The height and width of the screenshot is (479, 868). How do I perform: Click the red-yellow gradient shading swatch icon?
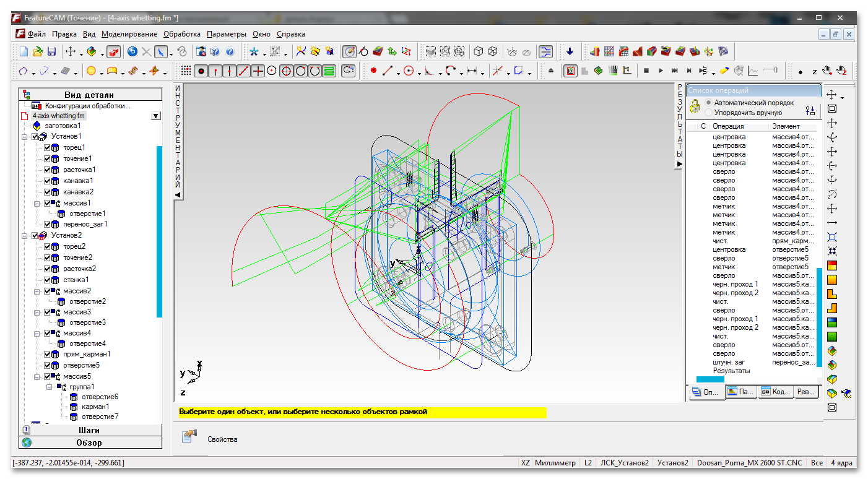[x=832, y=266]
